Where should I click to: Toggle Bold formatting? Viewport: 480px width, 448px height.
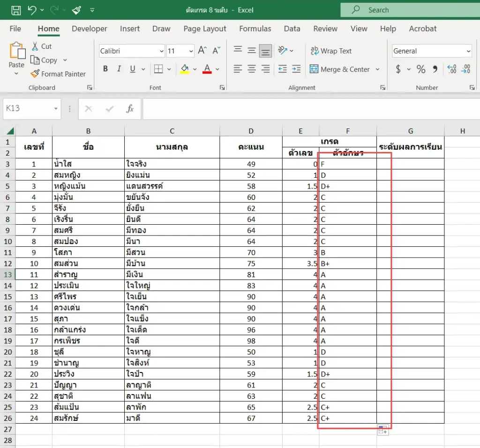pos(105,68)
